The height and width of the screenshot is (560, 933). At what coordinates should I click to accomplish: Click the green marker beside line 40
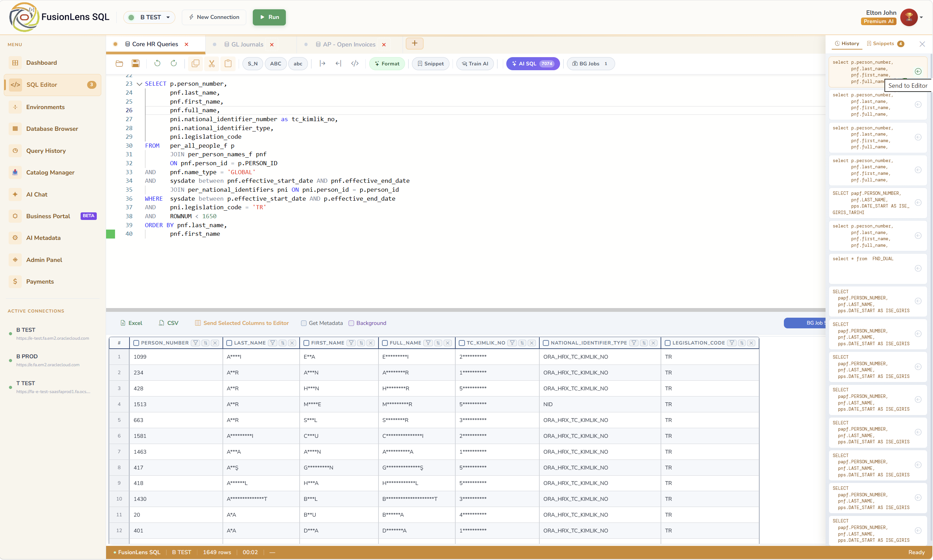[111, 234]
